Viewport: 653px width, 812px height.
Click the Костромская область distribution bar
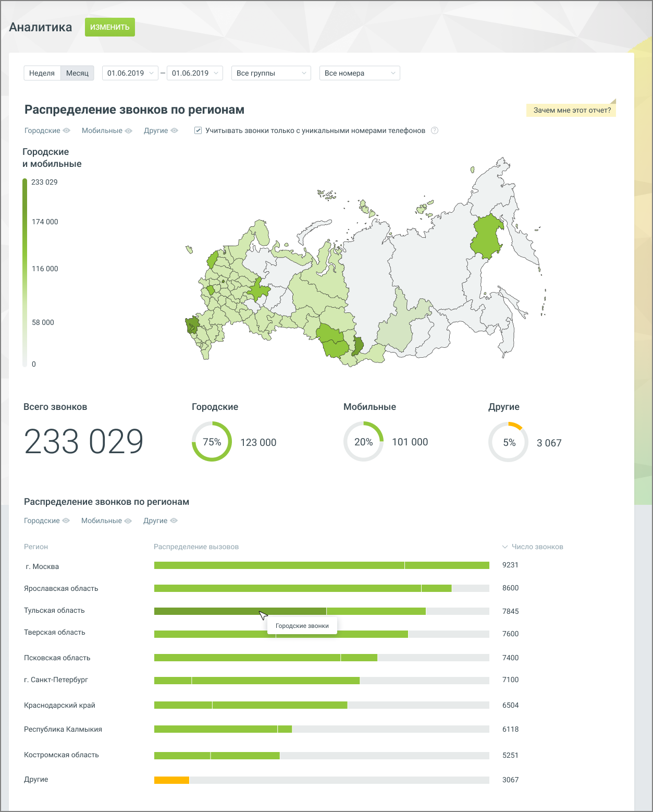pyautogui.click(x=322, y=755)
